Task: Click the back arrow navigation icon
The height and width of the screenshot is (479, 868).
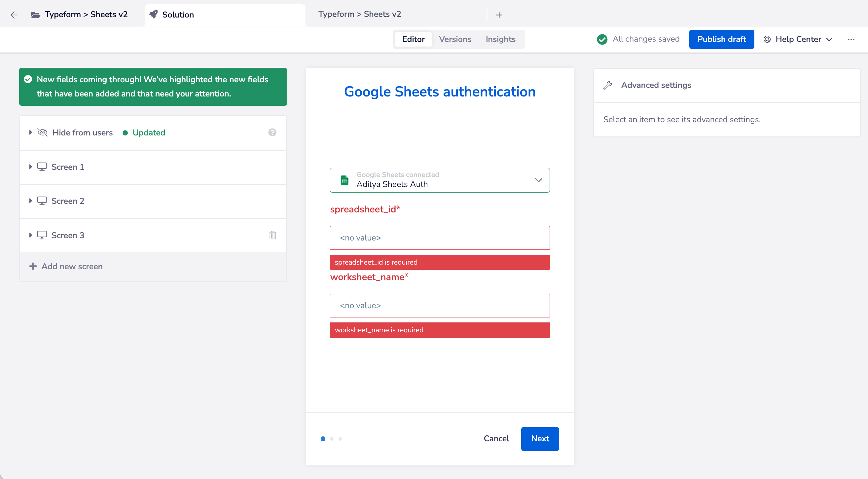Action: coord(14,15)
